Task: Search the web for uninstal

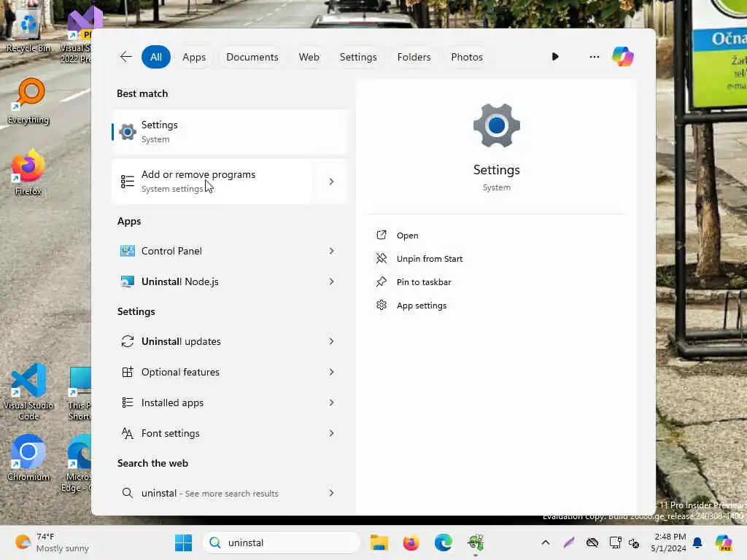Action: coord(212,493)
